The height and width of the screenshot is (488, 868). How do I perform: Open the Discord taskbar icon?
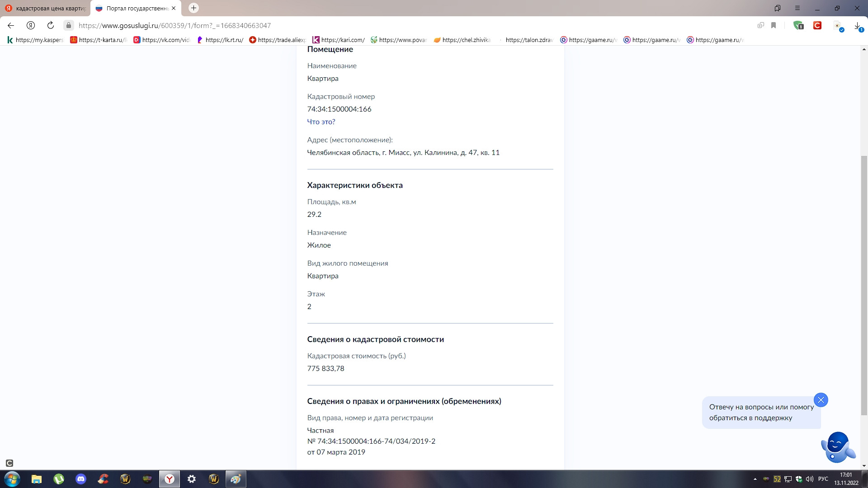(81, 479)
